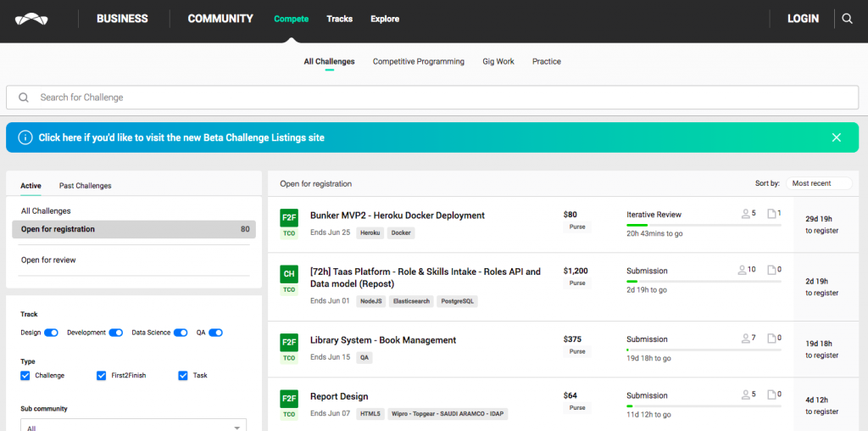Close the Beta Challenge Listings banner
868x431 pixels.
836,137
